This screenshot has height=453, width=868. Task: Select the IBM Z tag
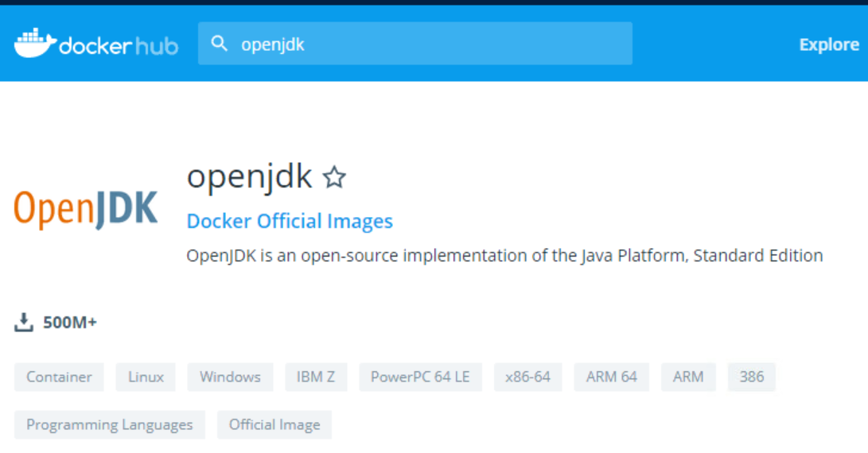pos(316,377)
